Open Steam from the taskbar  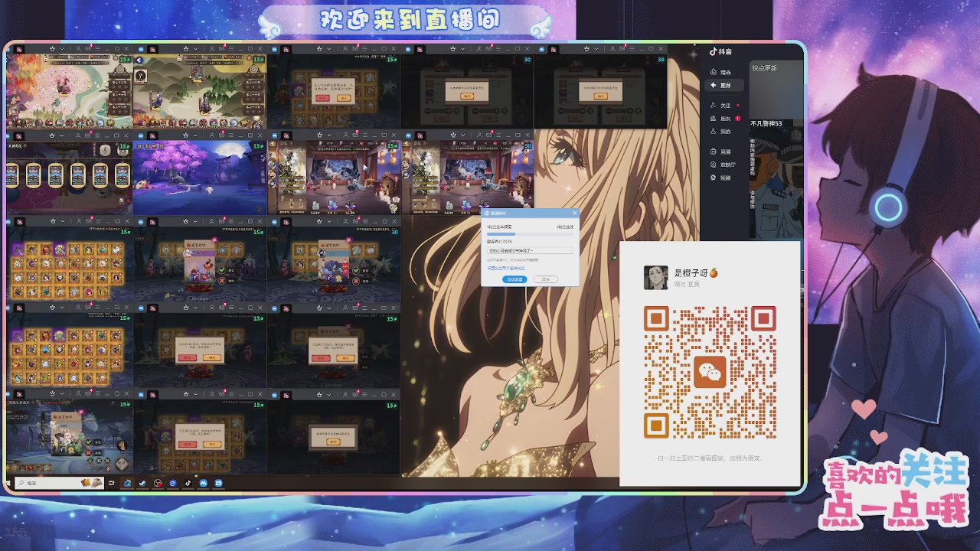click(142, 483)
